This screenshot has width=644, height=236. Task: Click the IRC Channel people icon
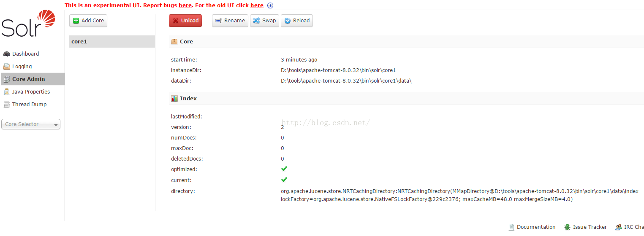619,227
